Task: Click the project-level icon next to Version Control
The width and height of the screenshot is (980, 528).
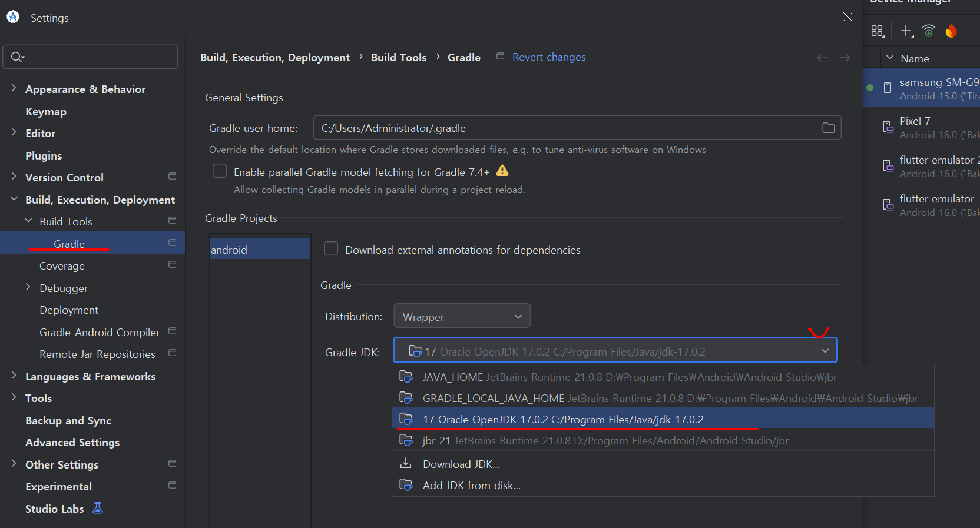Action: (x=172, y=176)
